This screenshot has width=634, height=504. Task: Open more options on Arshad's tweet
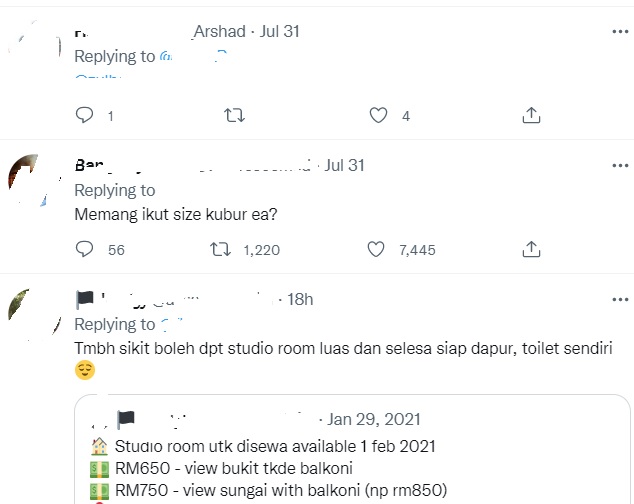pyautogui.click(x=620, y=32)
